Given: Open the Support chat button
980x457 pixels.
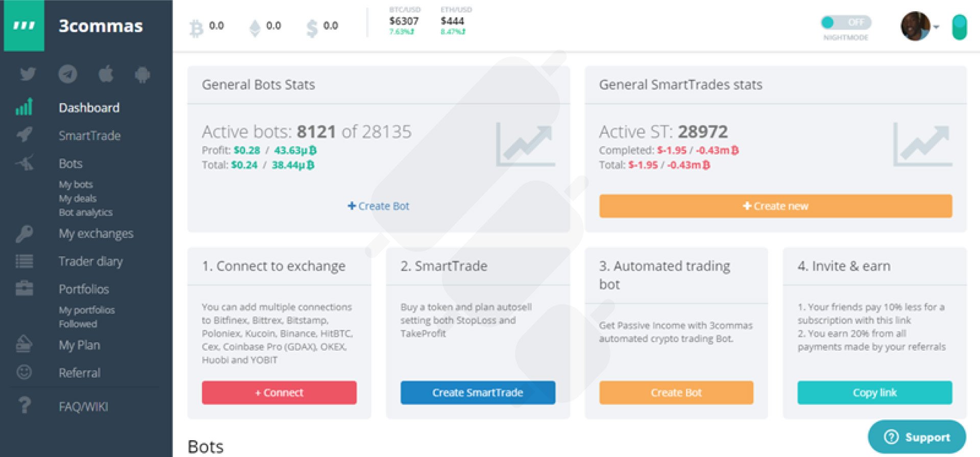Looking at the screenshot, I should coord(917,437).
